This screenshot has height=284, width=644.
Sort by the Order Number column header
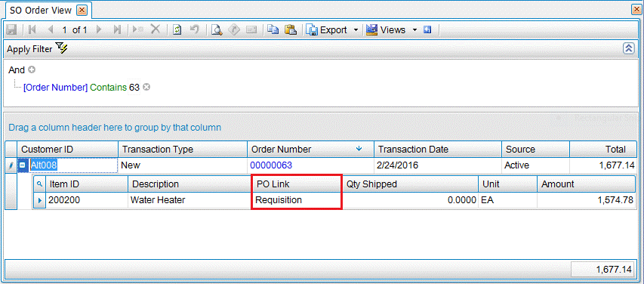pyautogui.click(x=310, y=150)
